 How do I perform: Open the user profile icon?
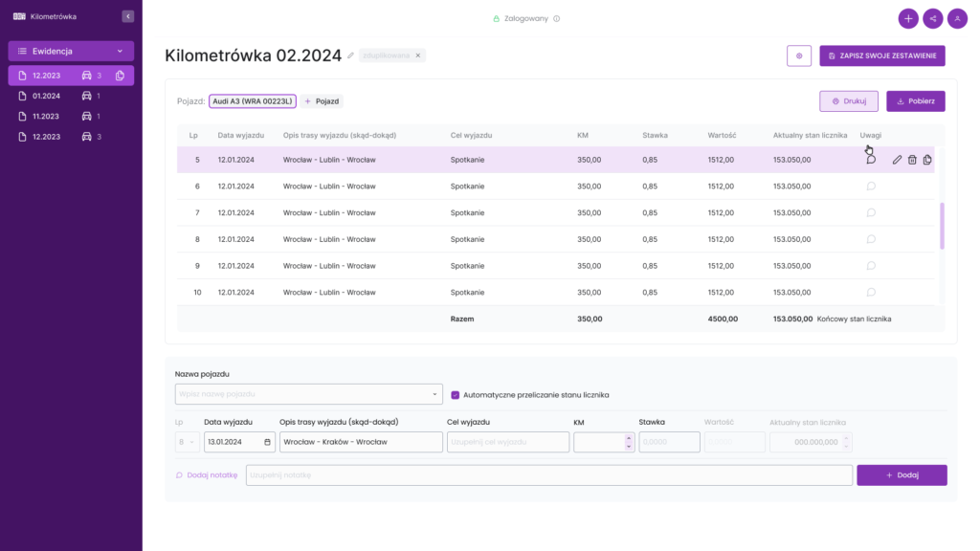click(x=957, y=17)
